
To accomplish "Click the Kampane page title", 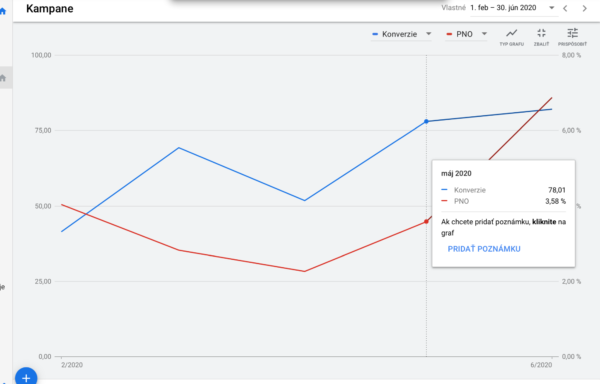I will (50, 8).
